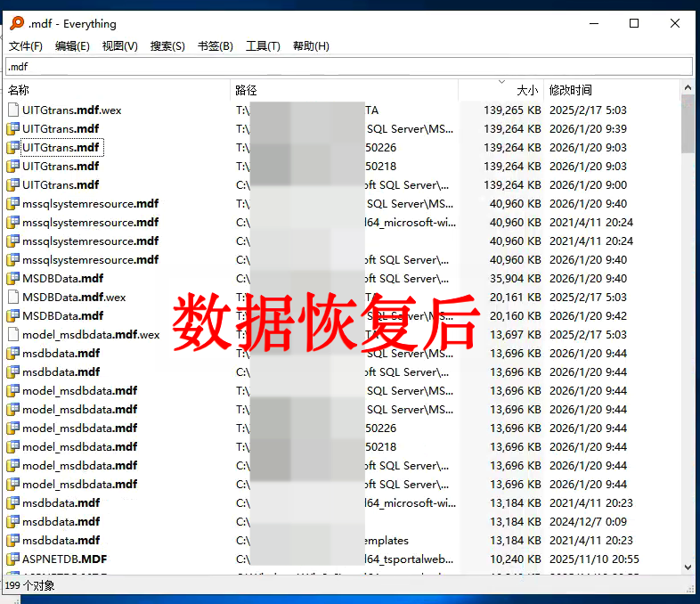This screenshot has height=604, width=700.
Task: Open the 书签(B) bookmarks menu
Action: tap(216, 46)
